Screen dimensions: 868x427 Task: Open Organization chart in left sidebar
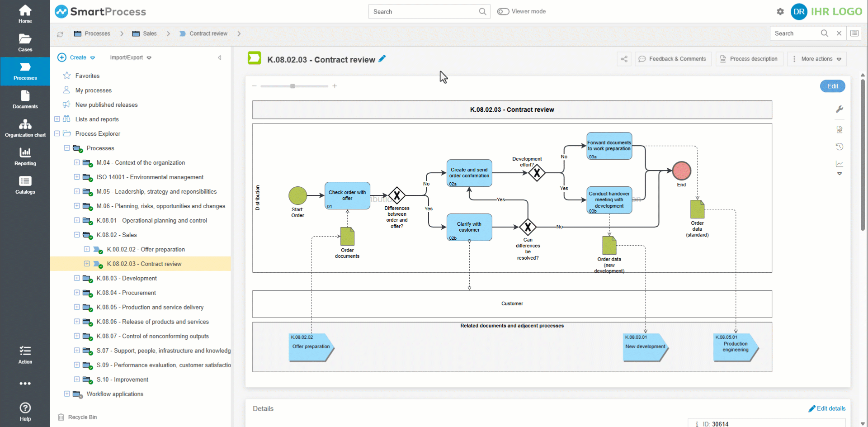[25, 128]
